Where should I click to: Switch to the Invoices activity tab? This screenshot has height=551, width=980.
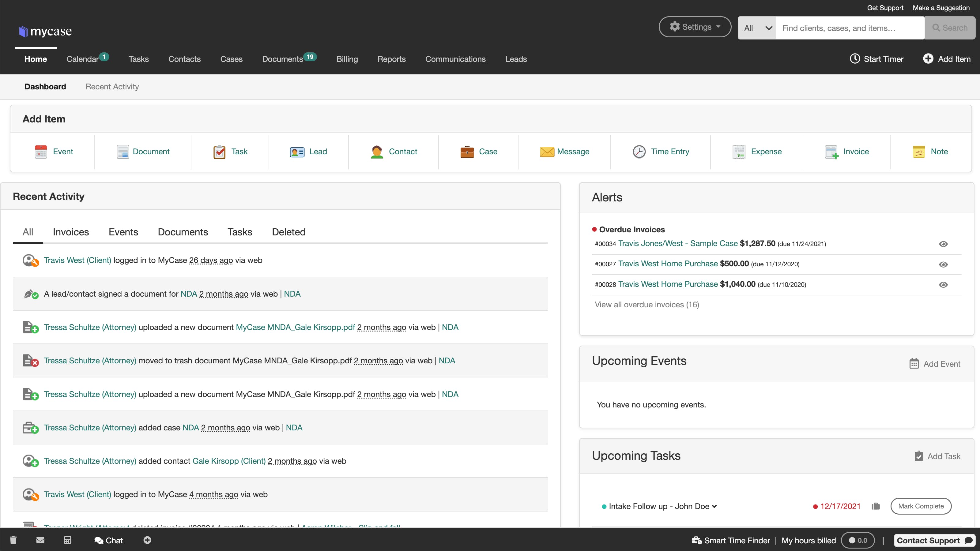pos(71,232)
